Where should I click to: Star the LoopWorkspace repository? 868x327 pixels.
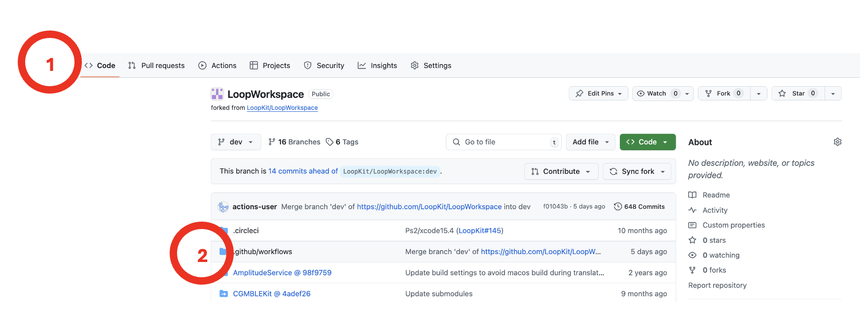click(798, 94)
